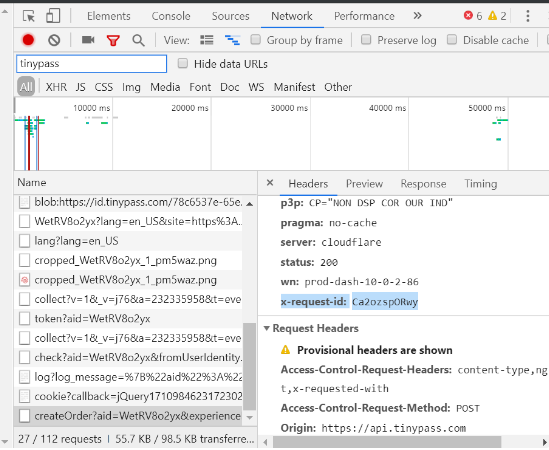Click the capture screenshots camera icon

pyautogui.click(x=88, y=40)
